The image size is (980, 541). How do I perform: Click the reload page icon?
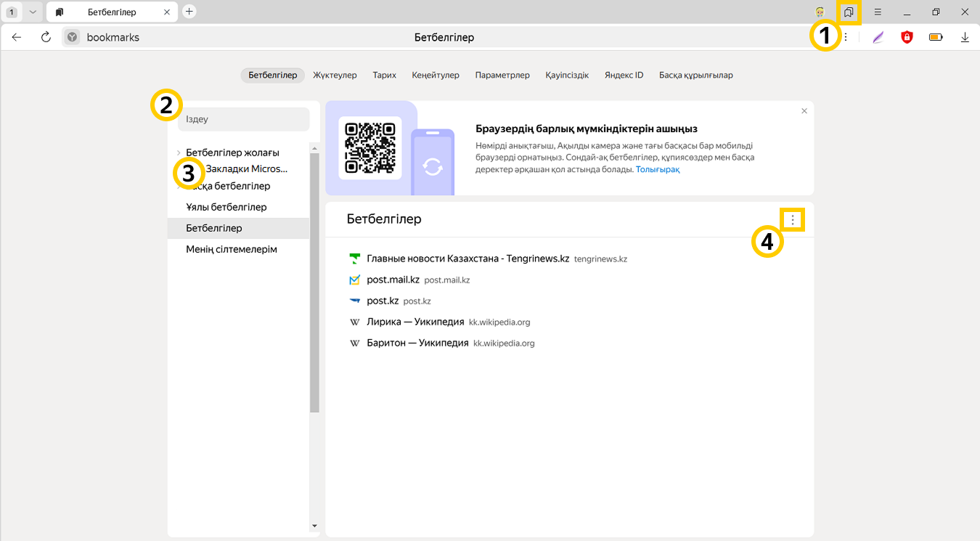[46, 37]
